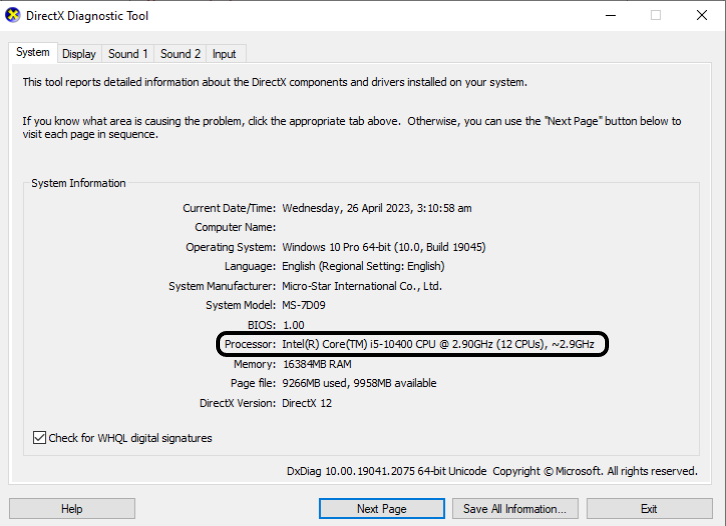Go to the Sound 2 tab
This screenshot has width=726, height=526.
pyautogui.click(x=180, y=54)
